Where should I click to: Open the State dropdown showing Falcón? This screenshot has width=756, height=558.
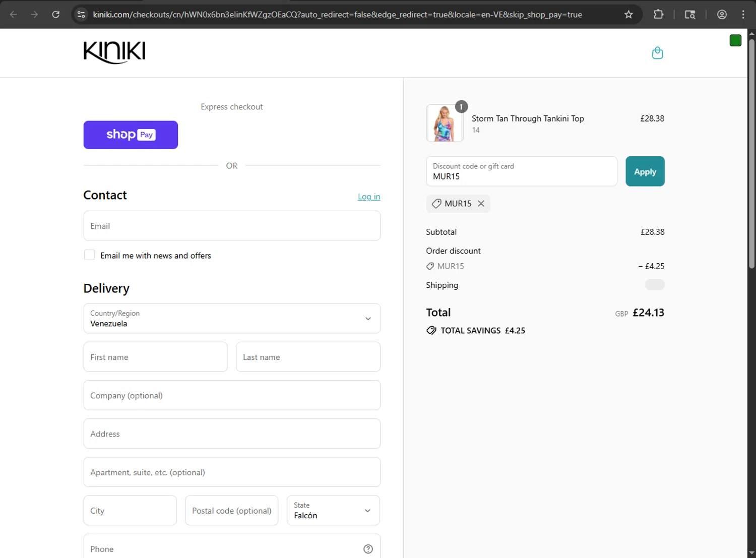[333, 511]
